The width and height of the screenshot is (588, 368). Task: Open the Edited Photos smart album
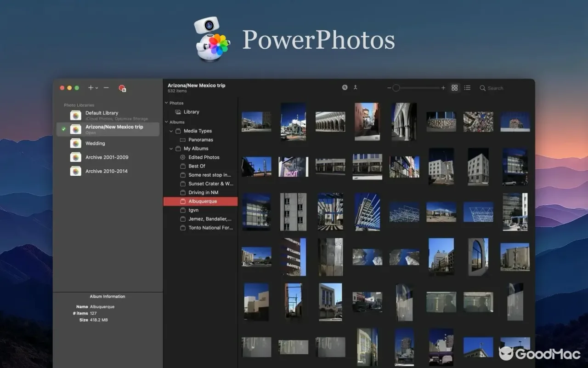click(200, 157)
